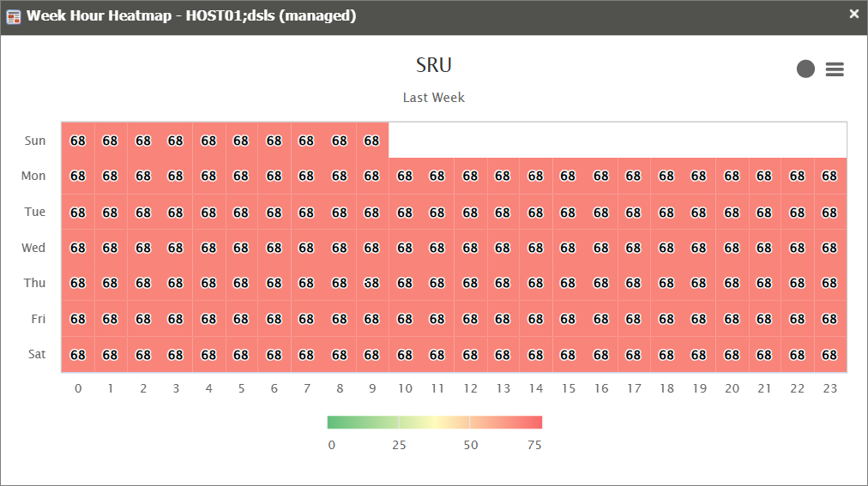The width and height of the screenshot is (868, 486).
Task: Select the Tue hour 16 cell
Action: pos(601,212)
